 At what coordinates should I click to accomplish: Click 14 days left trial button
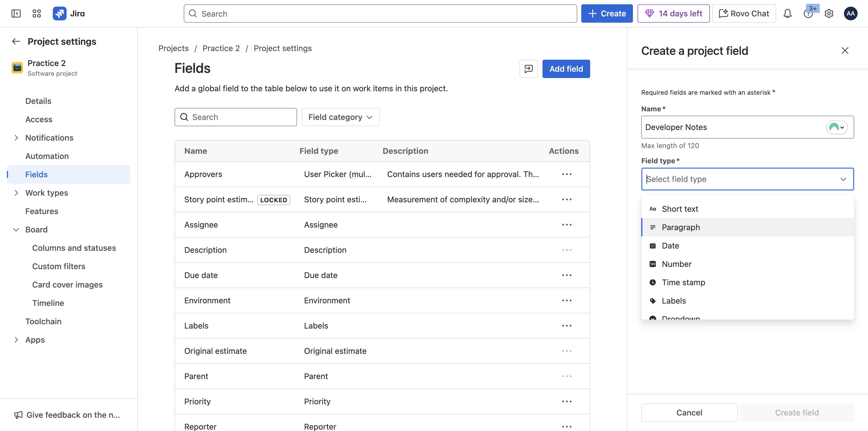673,13
